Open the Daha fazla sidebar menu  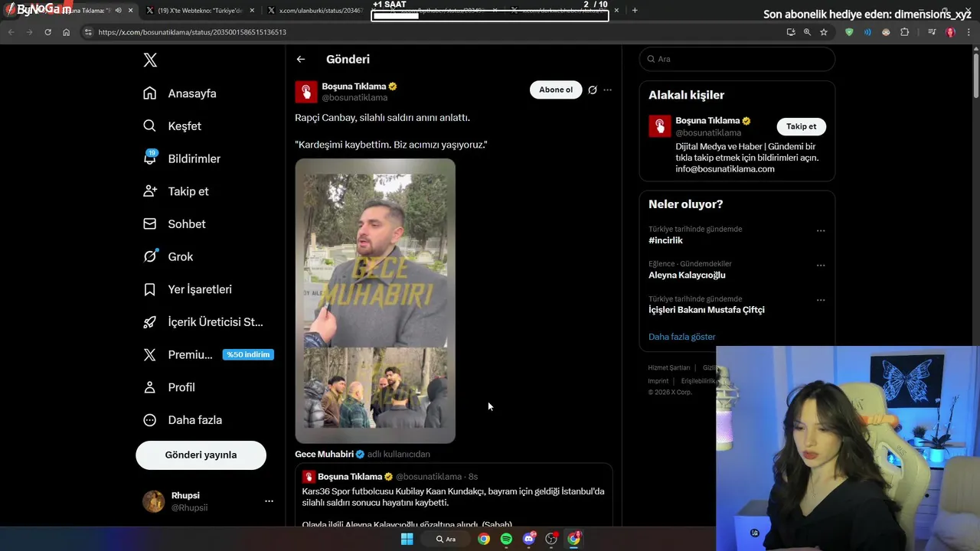(182, 420)
